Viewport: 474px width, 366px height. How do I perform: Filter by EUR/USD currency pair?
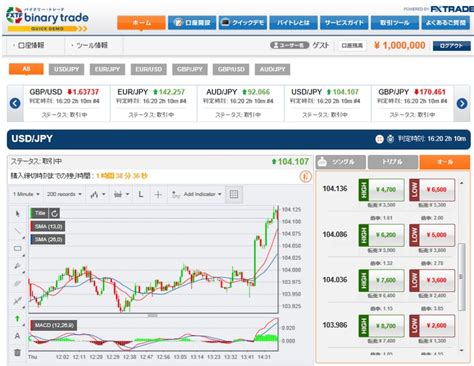[149, 69]
